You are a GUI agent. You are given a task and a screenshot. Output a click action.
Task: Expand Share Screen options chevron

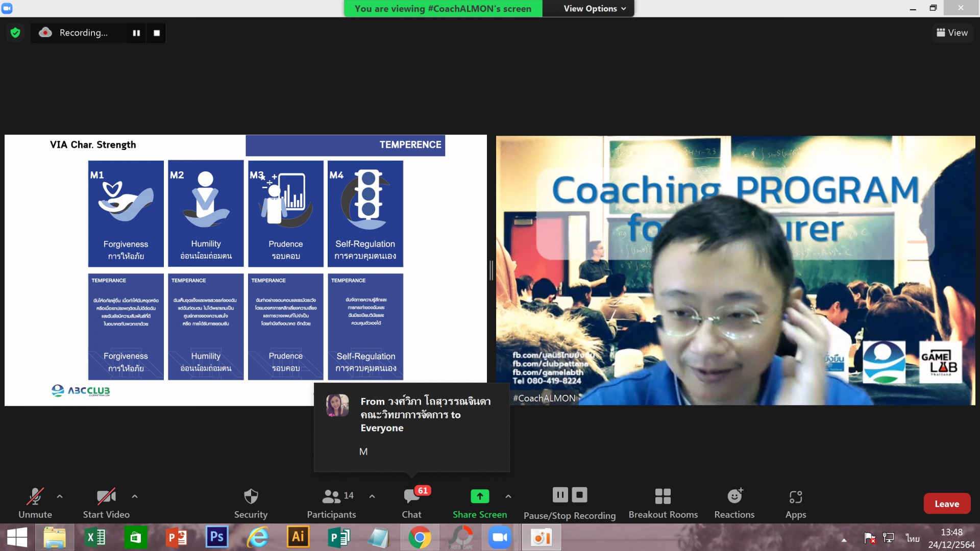(508, 496)
